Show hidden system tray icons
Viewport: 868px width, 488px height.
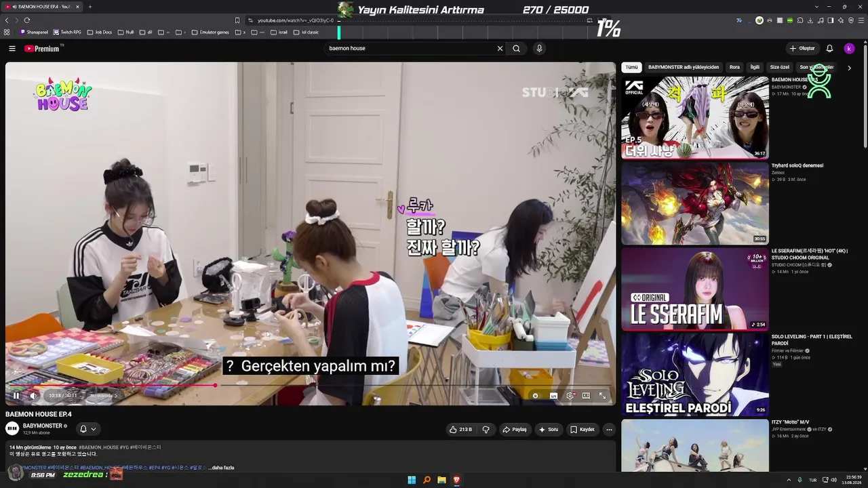789,480
